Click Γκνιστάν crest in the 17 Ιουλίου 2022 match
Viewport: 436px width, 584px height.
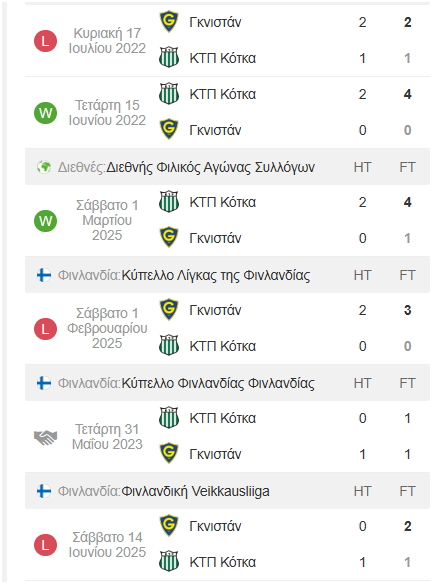pyautogui.click(x=169, y=22)
